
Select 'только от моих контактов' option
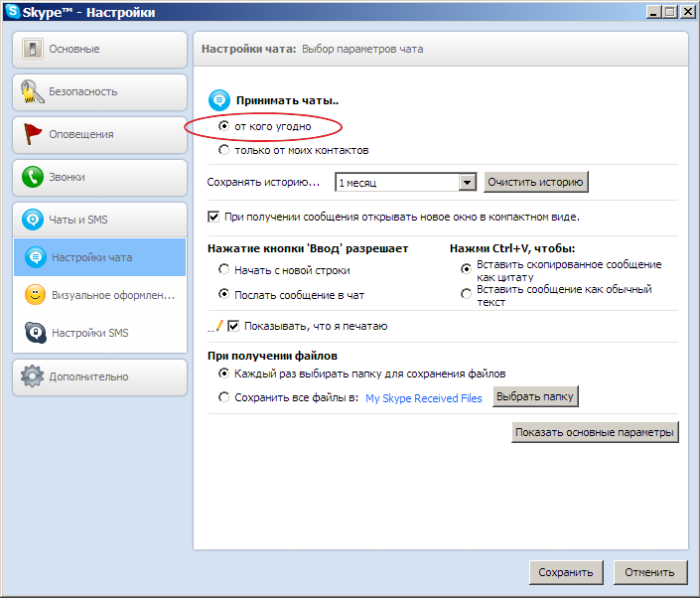click(223, 150)
